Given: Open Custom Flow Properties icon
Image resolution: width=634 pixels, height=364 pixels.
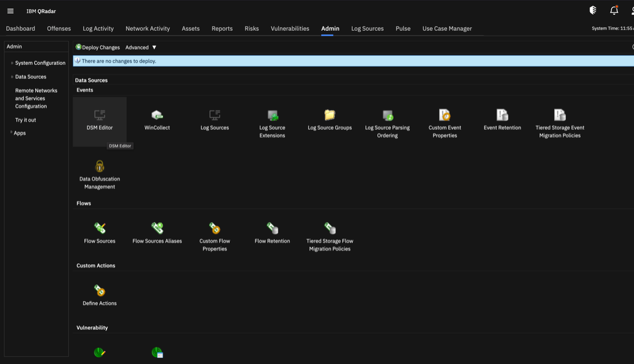Looking at the screenshot, I should [215, 228].
